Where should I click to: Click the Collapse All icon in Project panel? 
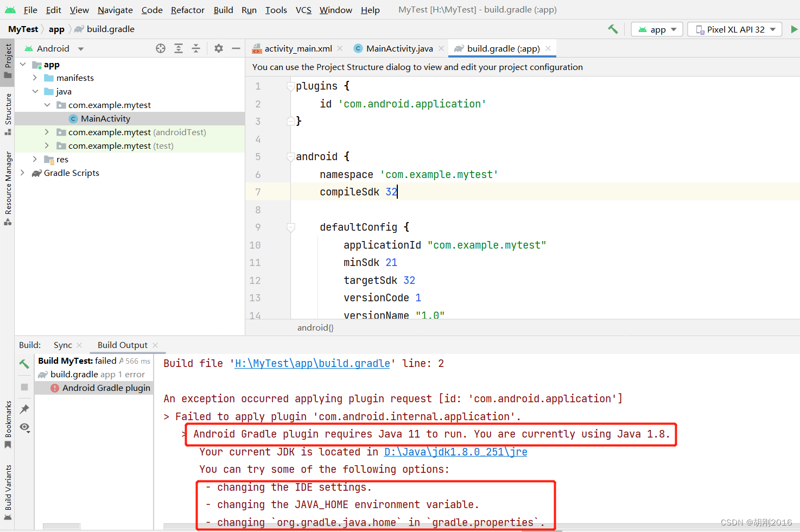click(196, 48)
